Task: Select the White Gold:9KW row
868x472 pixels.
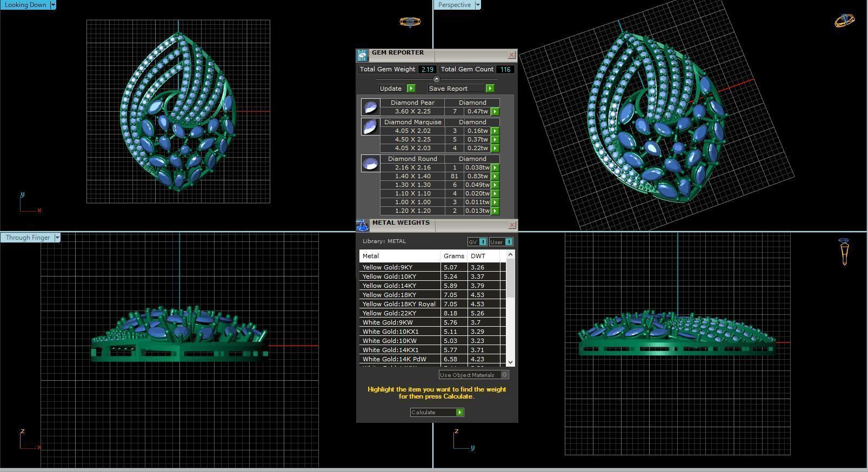Action: tap(432, 322)
